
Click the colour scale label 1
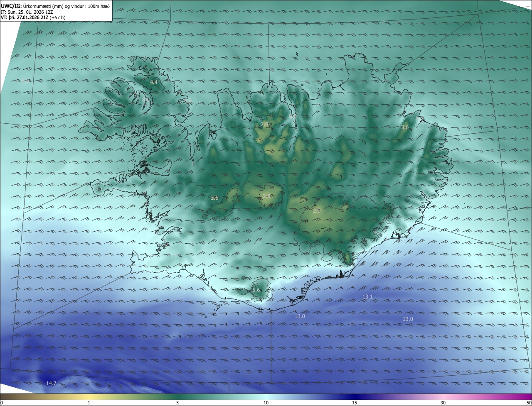(x=89, y=403)
